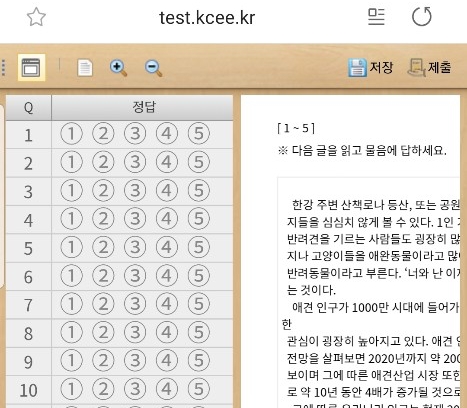Save answers with the 저장 button
Viewport: 467px width, 408px height.
370,68
